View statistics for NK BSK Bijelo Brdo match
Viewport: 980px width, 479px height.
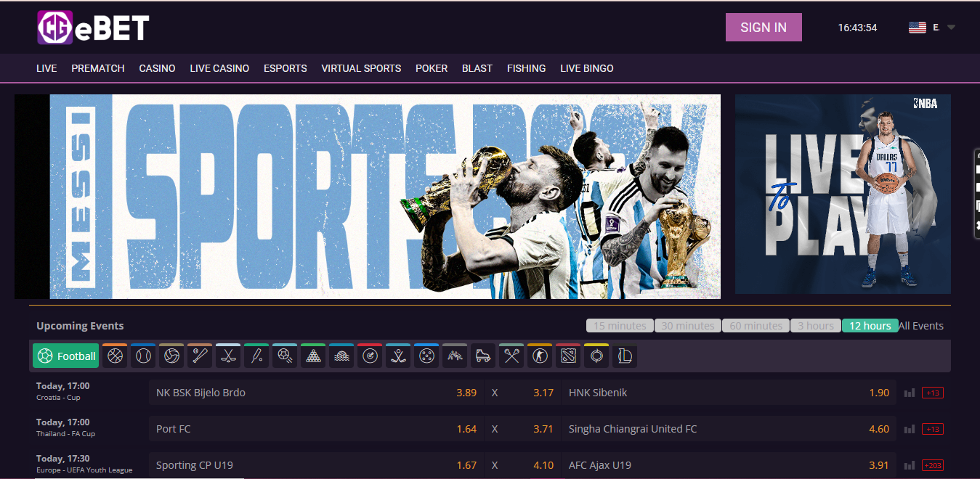coord(910,393)
